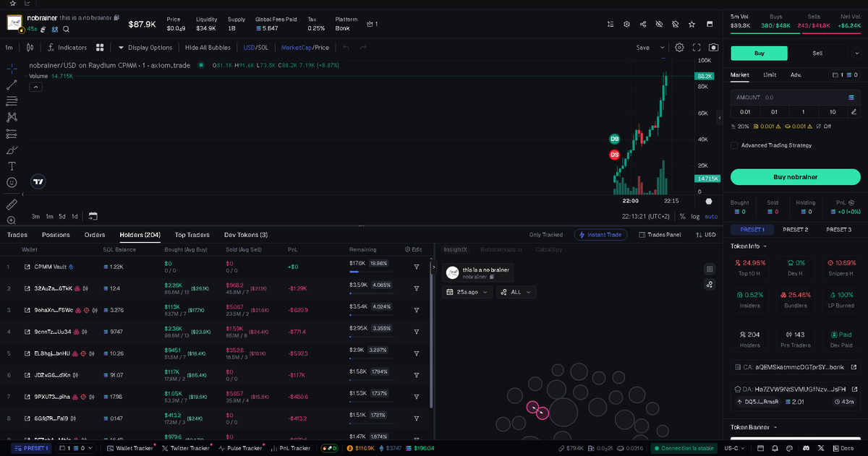Open the Top Traders tab
Viewport: 868px width, 456px height.
pos(192,235)
